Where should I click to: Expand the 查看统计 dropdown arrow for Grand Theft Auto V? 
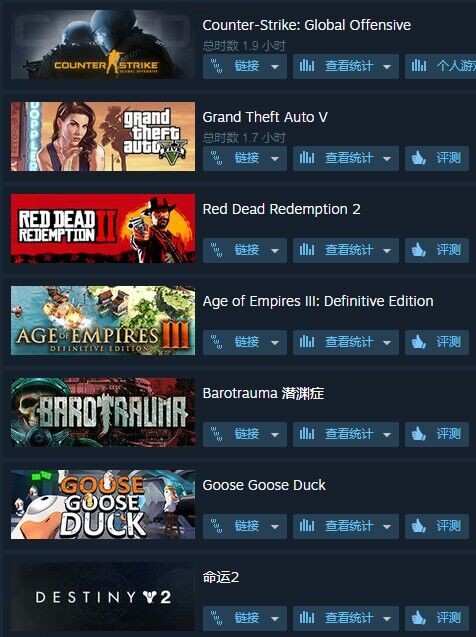pos(387,159)
